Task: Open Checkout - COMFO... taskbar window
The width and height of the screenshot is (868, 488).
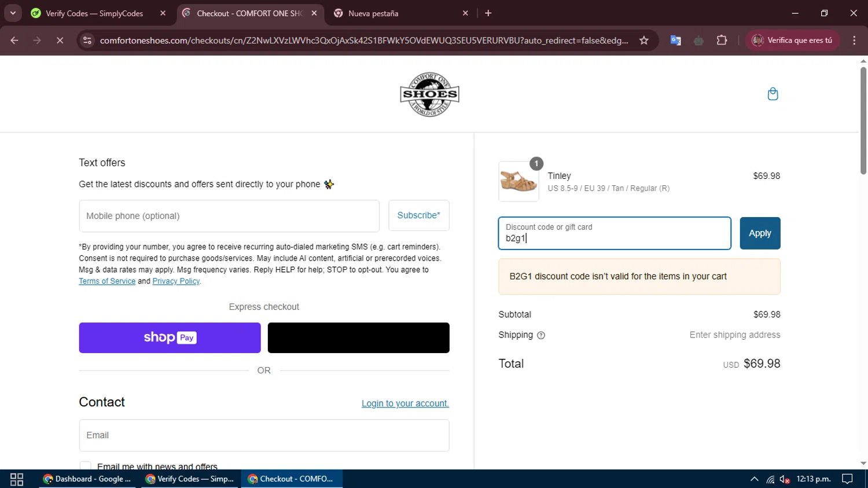Action: [292, 479]
